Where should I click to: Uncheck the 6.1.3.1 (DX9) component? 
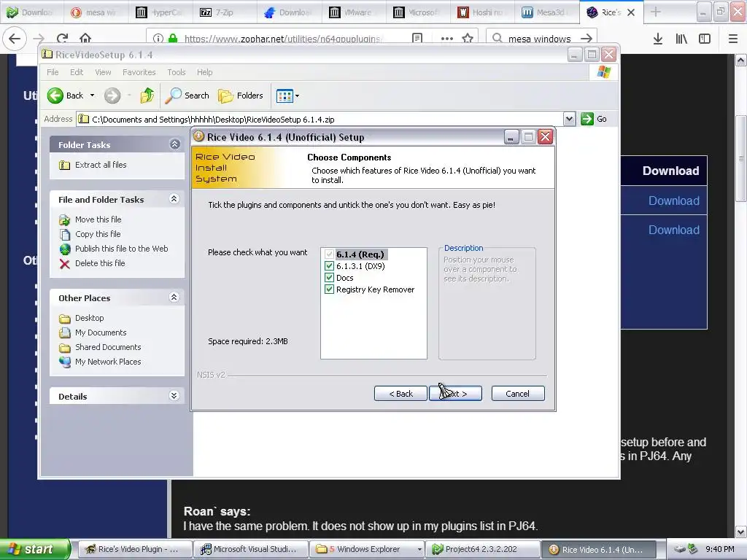pos(329,265)
